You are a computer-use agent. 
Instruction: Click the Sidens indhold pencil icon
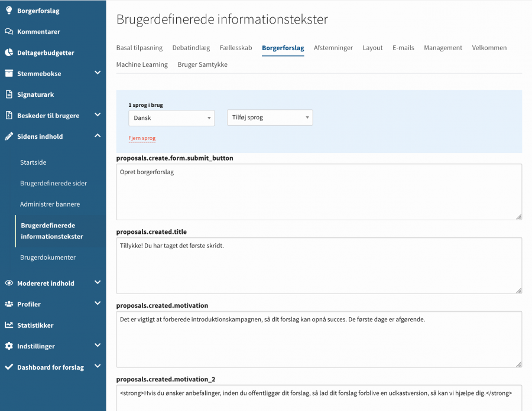(8, 136)
